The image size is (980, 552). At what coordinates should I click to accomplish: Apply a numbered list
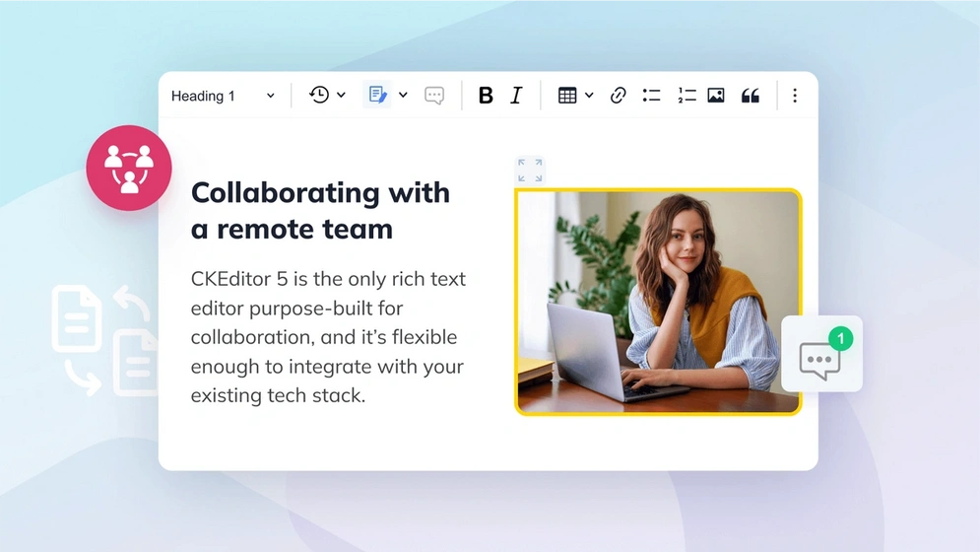pos(686,96)
